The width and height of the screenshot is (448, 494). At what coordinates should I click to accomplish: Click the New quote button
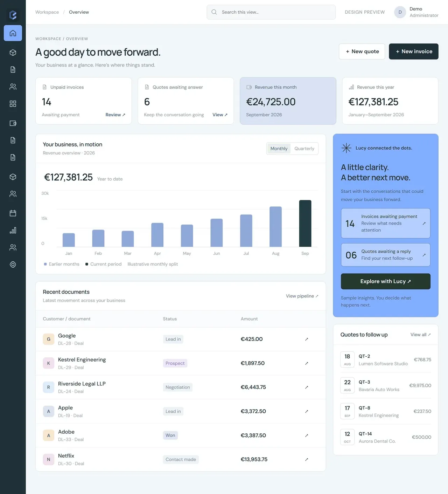pyautogui.click(x=362, y=52)
